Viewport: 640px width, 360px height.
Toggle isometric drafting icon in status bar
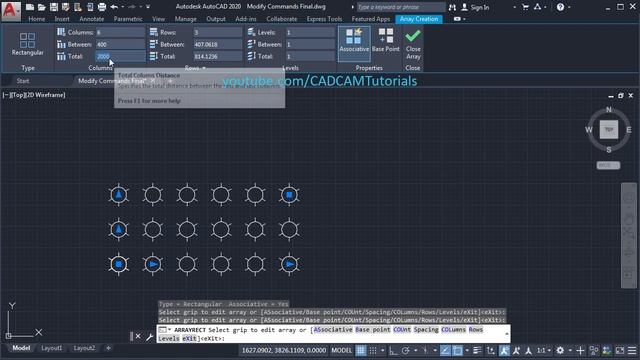[x=425, y=350]
